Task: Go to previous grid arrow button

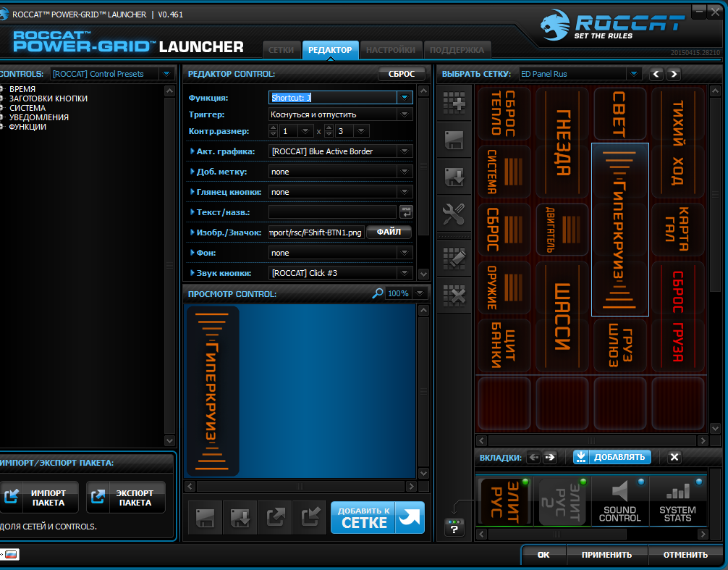Action: pyautogui.click(x=656, y=74)
